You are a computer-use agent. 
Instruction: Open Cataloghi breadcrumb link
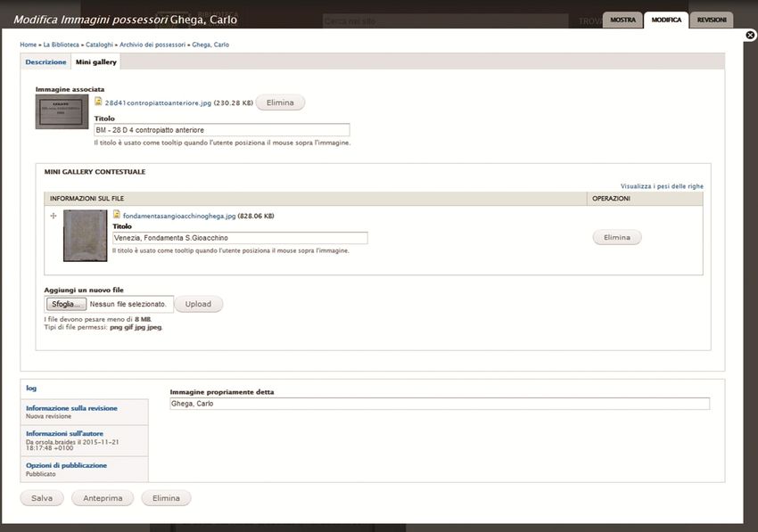click(x=99, y=45)
